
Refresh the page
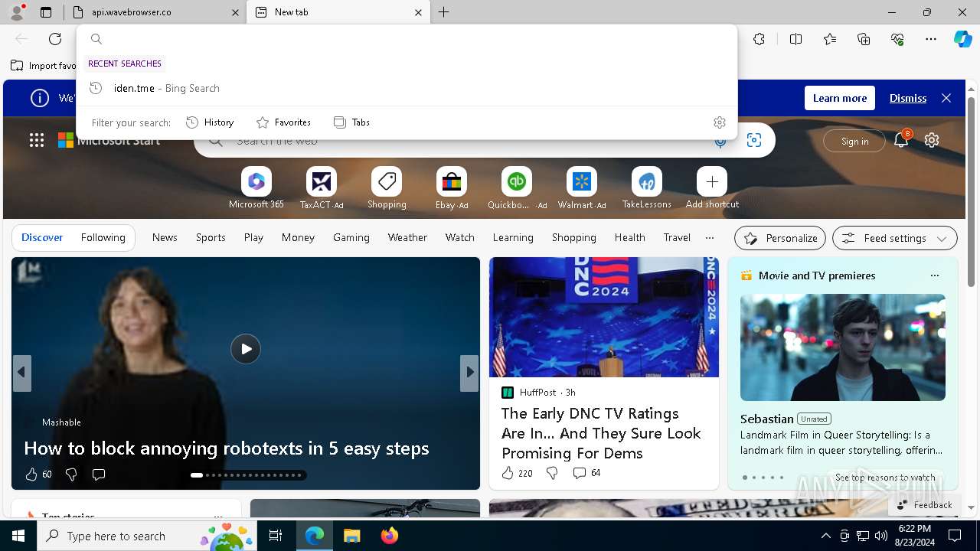(55, 39)
